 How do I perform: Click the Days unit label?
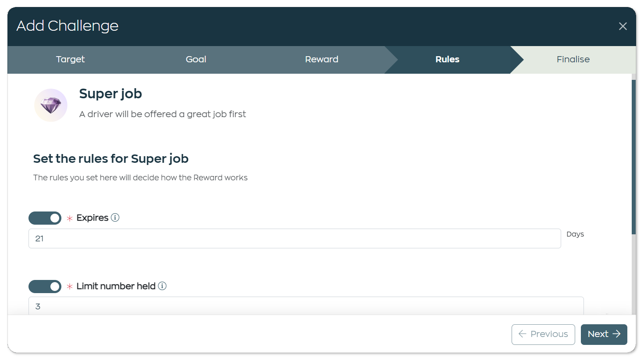(x=575, y=234)
